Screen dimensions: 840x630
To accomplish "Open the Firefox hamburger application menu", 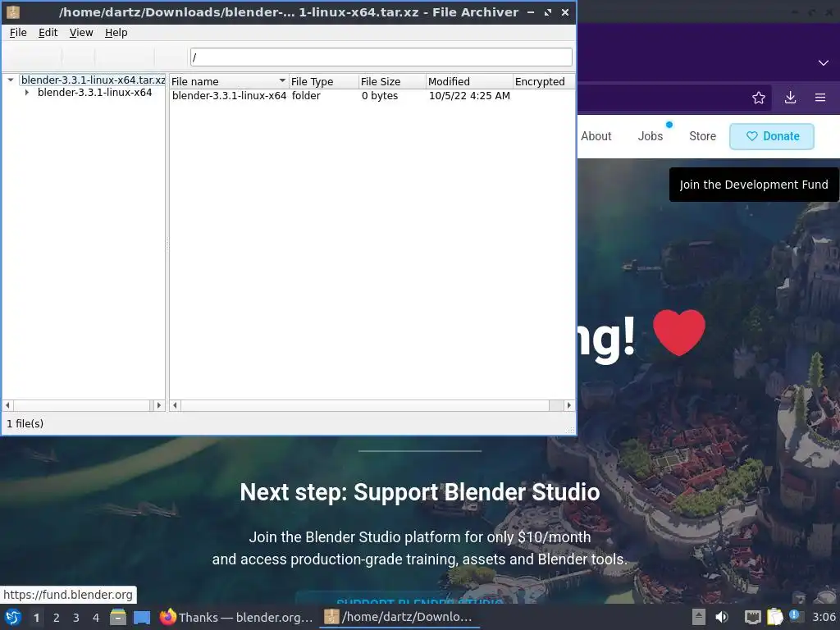I will 820,98.
